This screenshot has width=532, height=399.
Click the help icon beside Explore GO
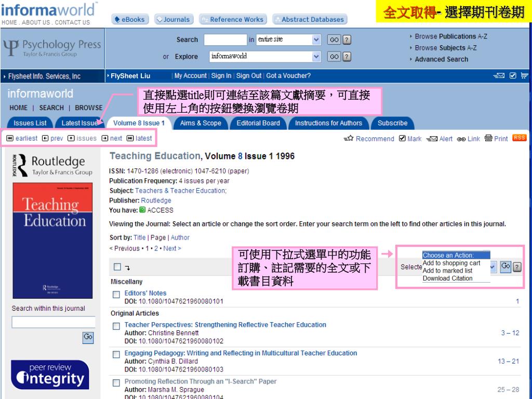[347, 56]
